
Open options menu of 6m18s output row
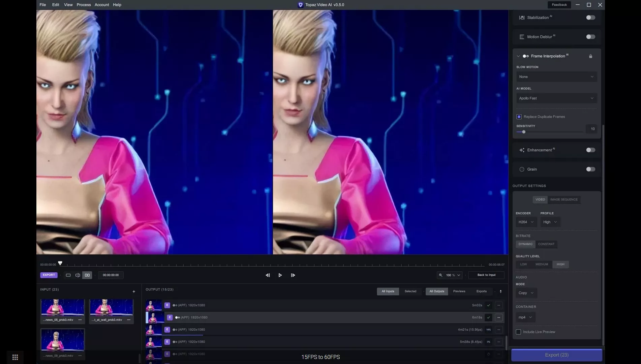click(x=499, y=317)
